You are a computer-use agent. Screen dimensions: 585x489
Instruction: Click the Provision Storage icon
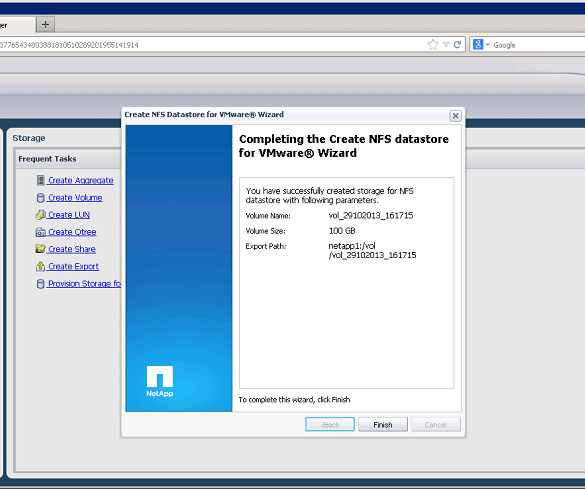coord(41,284)
